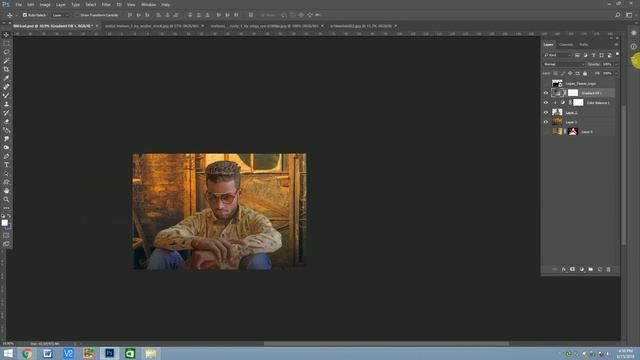Open the Window menu

(148, 4)
